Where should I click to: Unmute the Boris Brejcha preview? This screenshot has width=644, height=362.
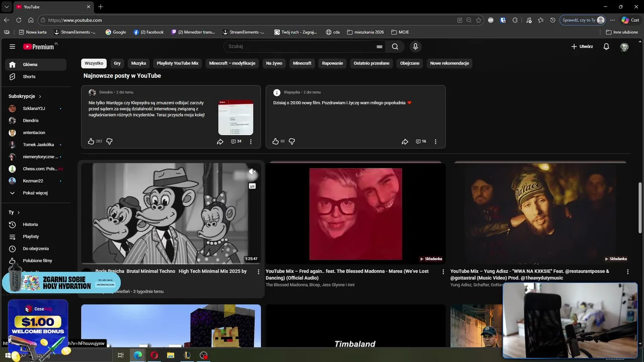252,172
